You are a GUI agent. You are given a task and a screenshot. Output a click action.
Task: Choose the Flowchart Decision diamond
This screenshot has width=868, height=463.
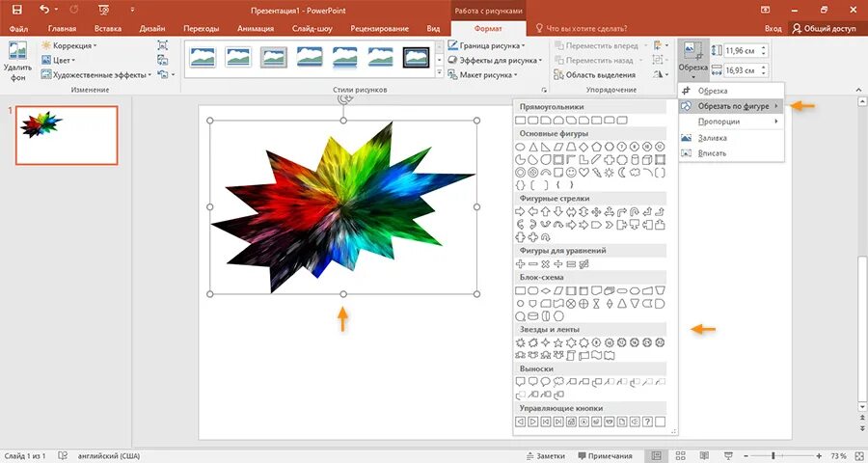(x=546, y=290)
